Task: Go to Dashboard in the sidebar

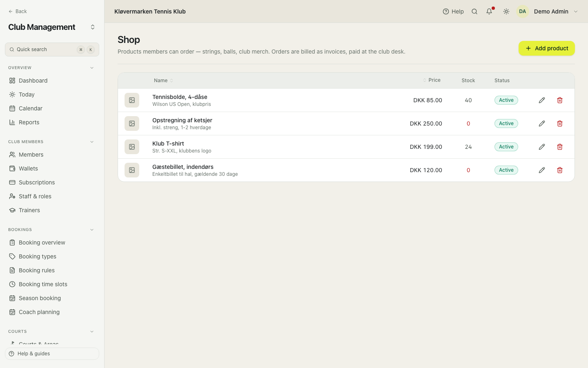Action: point(52,81)
